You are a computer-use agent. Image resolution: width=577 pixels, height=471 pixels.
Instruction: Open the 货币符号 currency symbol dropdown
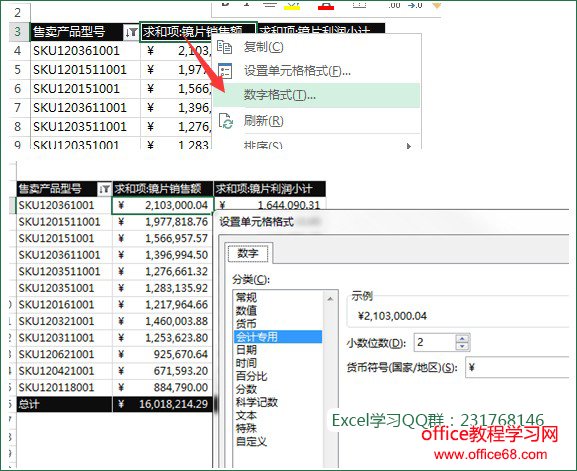(517, 367)
